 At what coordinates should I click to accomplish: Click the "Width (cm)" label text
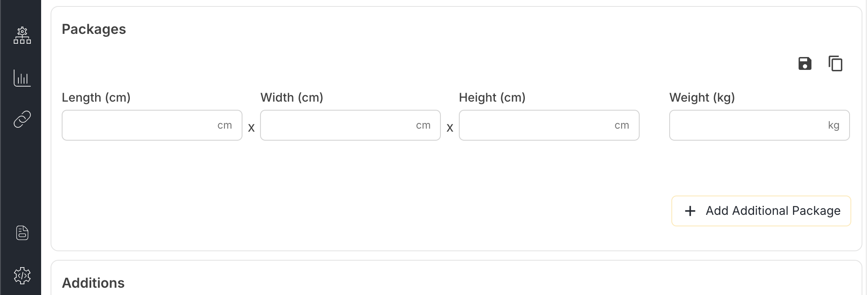click(292, 97)
